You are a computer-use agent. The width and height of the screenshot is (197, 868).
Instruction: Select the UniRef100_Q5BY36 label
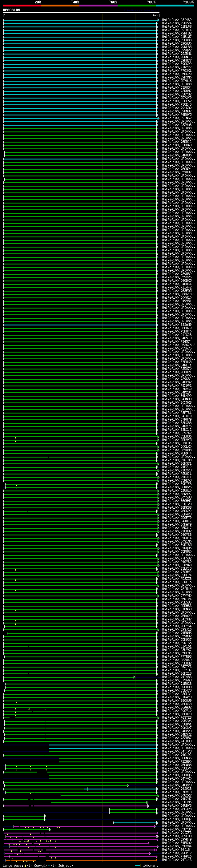[x=177, y=829]
